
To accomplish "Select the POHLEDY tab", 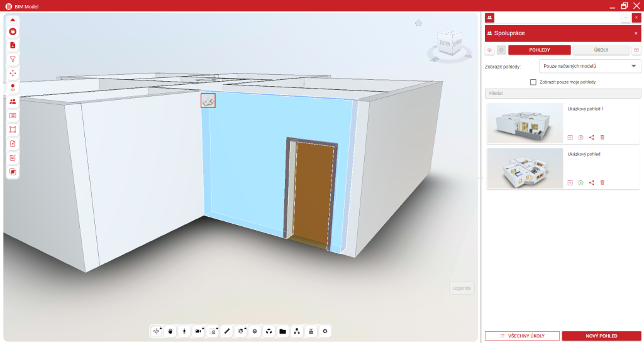I will coord(539,50).
